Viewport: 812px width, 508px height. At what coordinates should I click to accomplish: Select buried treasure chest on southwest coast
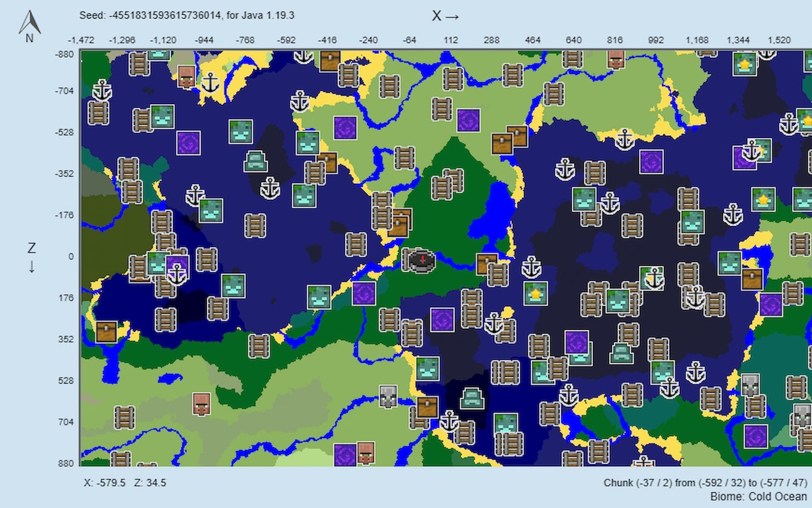(x=106, y=331)
